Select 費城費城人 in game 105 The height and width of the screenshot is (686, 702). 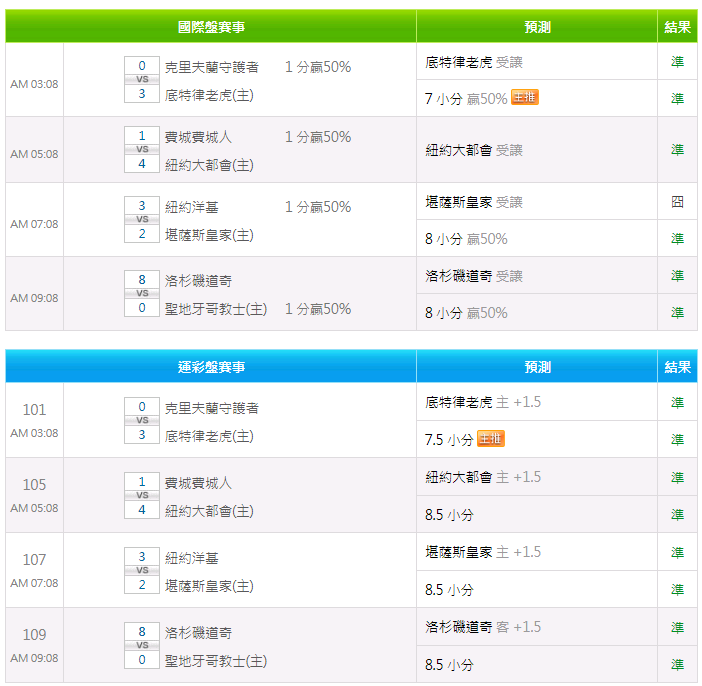[198, 483]
